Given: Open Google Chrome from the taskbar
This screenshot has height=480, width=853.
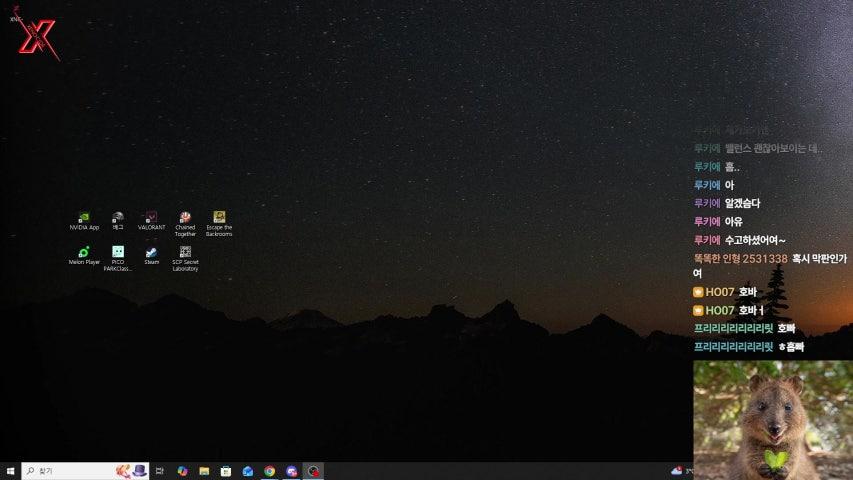Looking at the screenshot, I should coord(270,471).
